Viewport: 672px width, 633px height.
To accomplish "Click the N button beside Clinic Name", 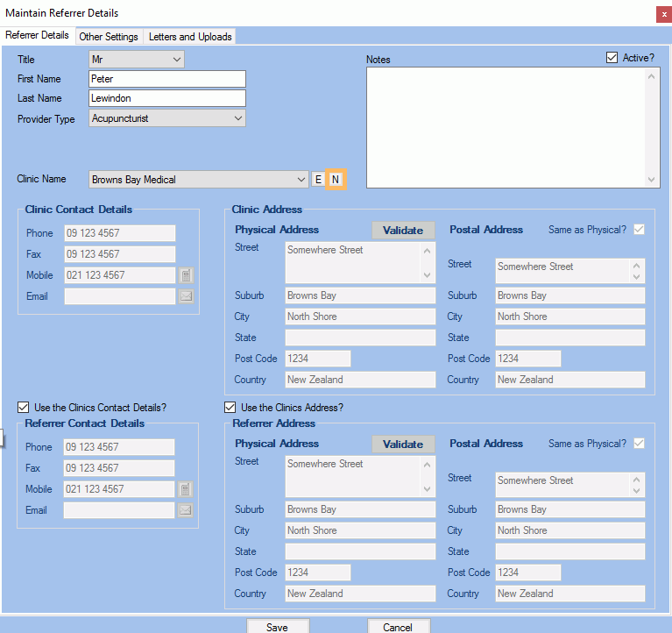I will tap(336, 179).
